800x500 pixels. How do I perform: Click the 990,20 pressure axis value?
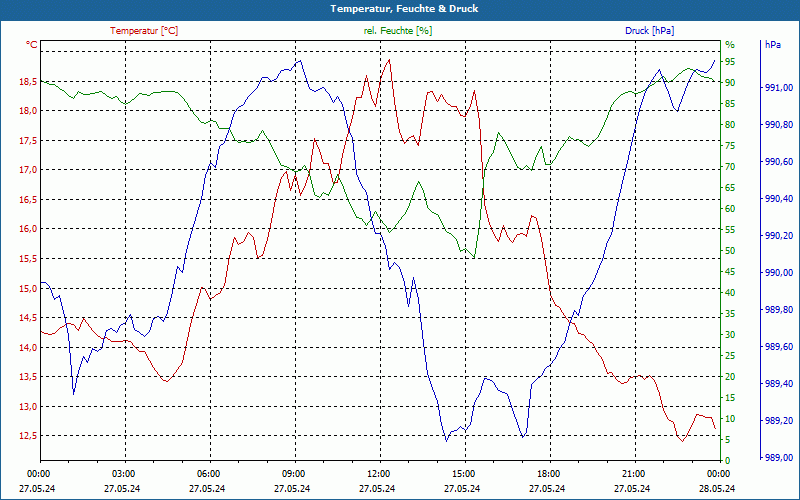pyautogui.click(x=779, y=236)
